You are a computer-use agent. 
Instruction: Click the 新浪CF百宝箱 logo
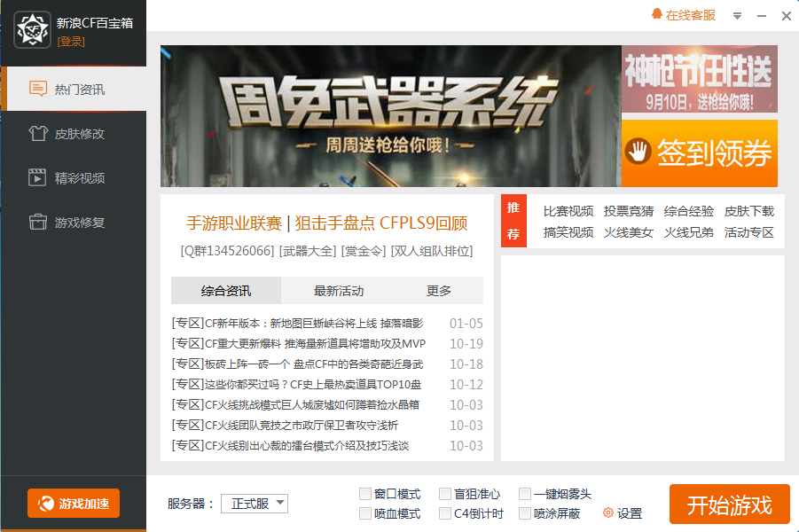pos(32,29)
